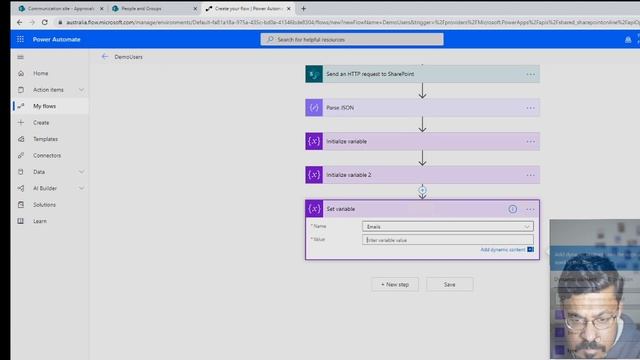Insert a step above Set variable

click(x=422, y=190)
